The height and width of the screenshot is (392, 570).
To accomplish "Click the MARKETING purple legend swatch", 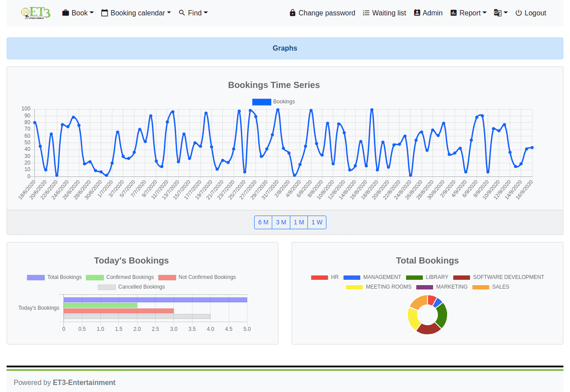I will [425, 287].
